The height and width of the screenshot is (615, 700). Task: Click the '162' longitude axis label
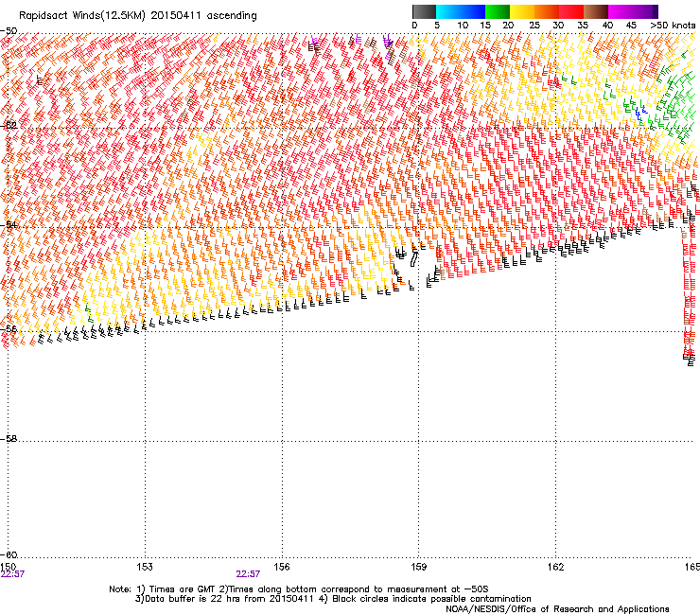pos(555,567)
